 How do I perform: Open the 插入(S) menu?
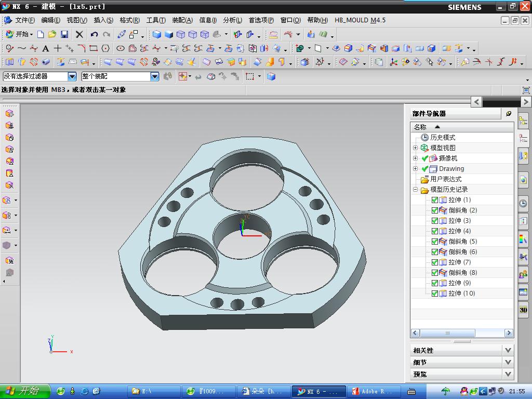pyautogui.click(x=103, y=20)
